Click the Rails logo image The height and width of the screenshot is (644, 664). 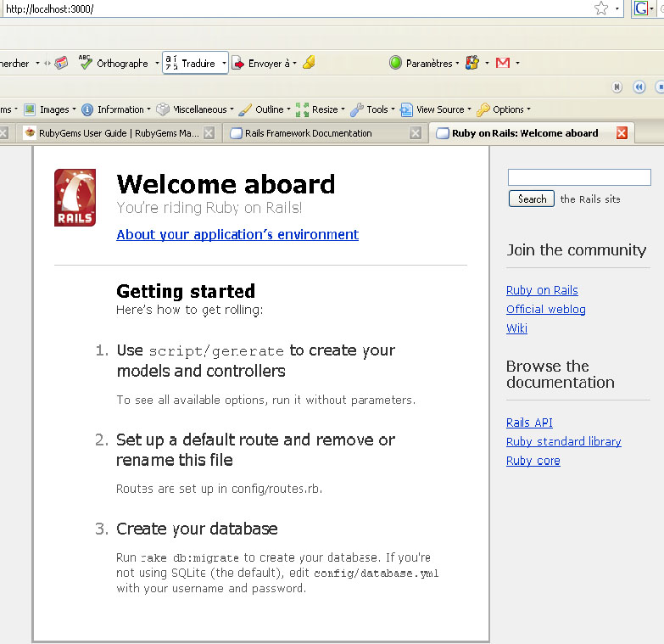pos(75,198)
